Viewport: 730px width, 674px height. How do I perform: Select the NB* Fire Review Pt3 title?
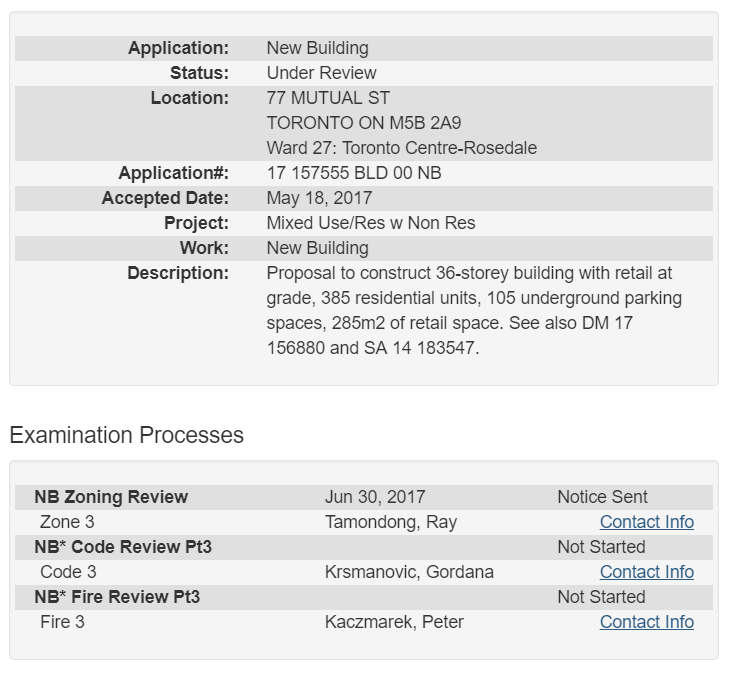click(x=117, y=597)
